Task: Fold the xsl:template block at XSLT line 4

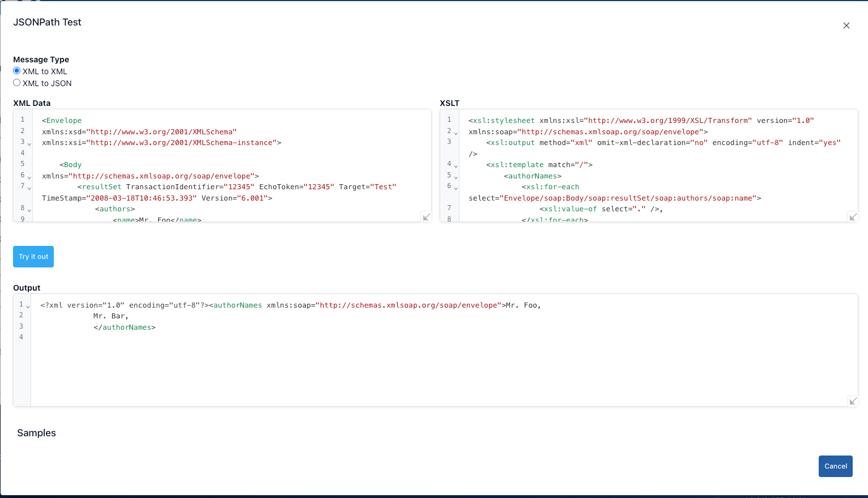Action: point(456,166)
